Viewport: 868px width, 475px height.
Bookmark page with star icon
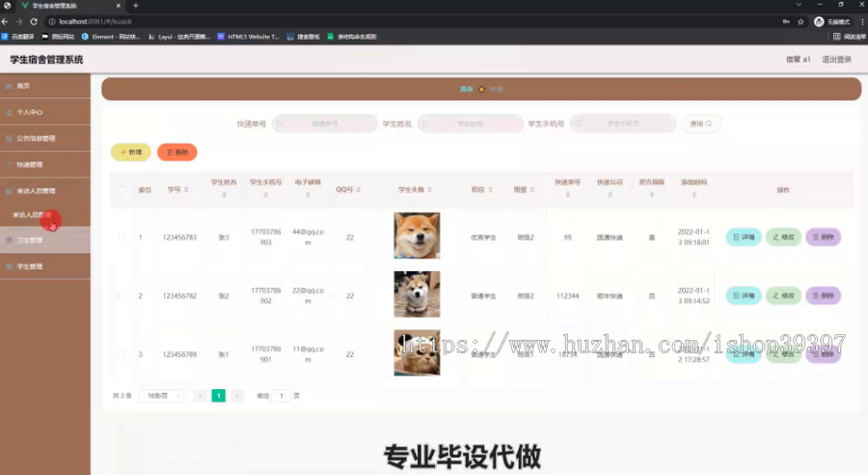pyautogui.click(x=800, y=21)
